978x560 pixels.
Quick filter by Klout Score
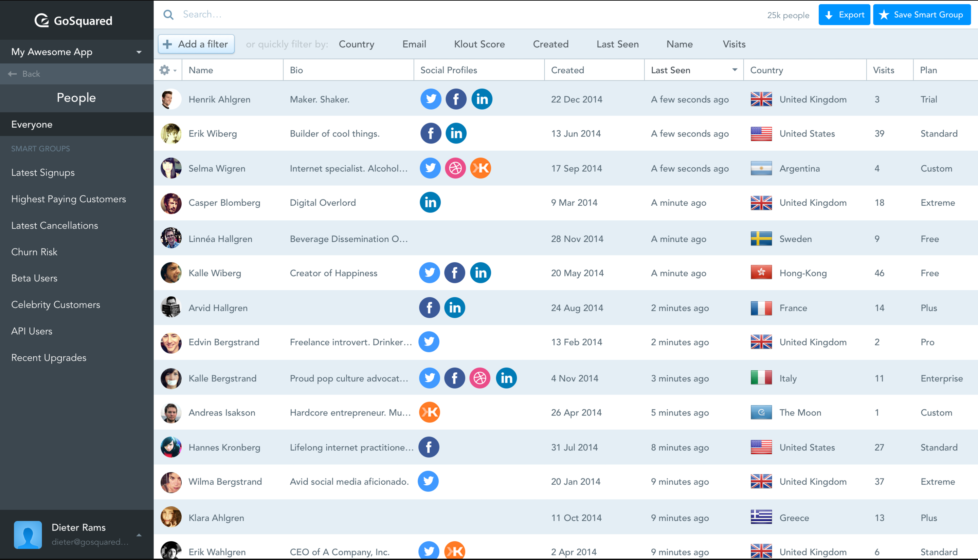(x=479, y=44)
